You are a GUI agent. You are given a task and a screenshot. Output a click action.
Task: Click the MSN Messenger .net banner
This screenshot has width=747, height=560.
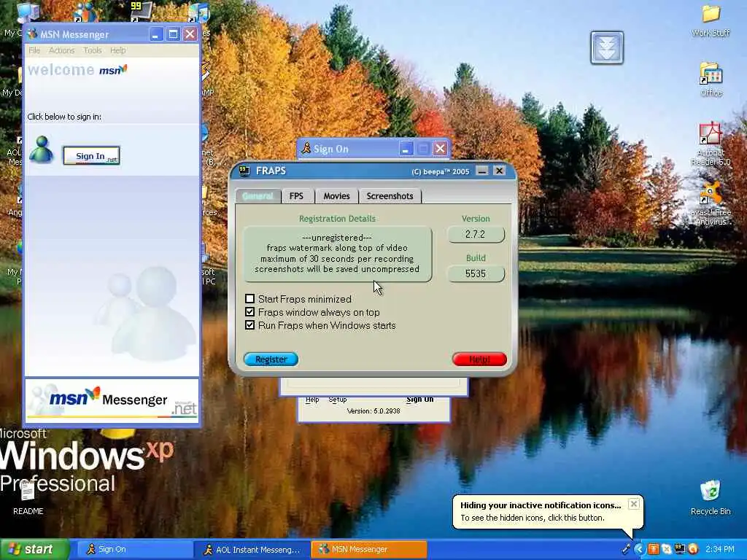point(112,400)
